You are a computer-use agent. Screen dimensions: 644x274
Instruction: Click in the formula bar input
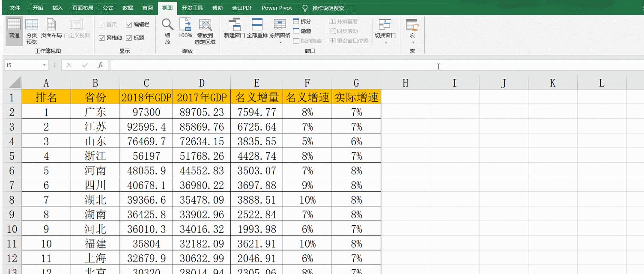pos(377,65)
